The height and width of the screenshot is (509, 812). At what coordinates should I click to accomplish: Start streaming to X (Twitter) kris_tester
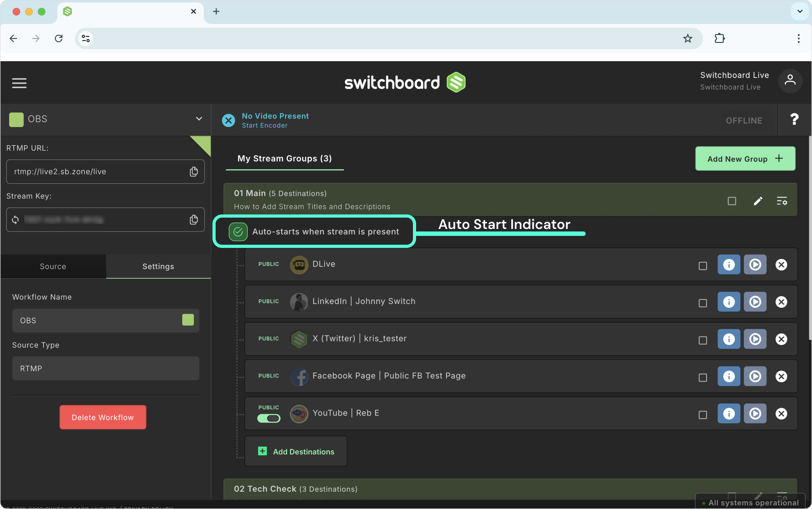click(755, 339)
